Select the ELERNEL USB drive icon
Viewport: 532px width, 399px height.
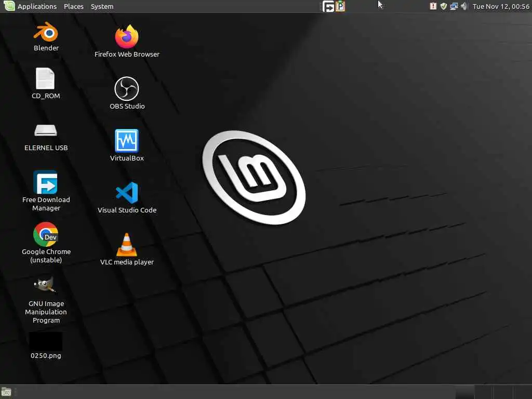point(46,130)
